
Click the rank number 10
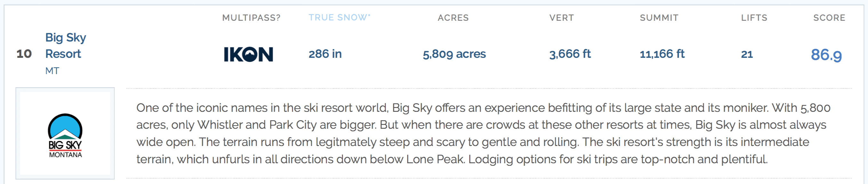[24, 54]
